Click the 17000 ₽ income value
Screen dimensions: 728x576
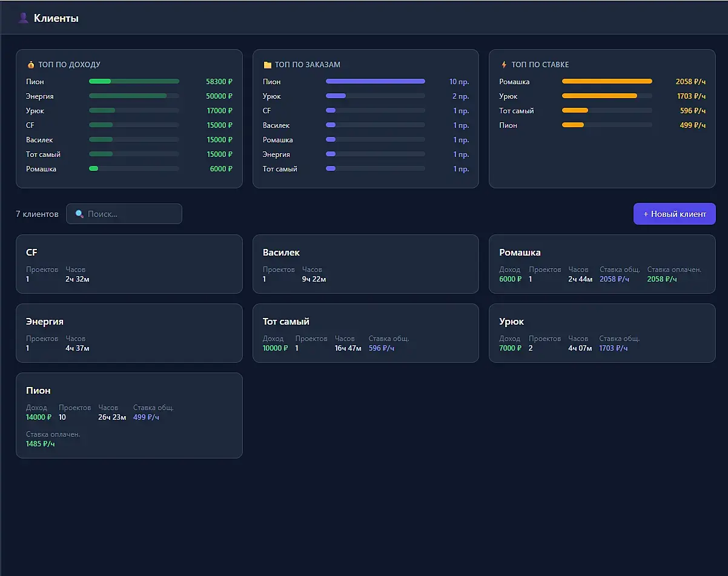(219, 111)
